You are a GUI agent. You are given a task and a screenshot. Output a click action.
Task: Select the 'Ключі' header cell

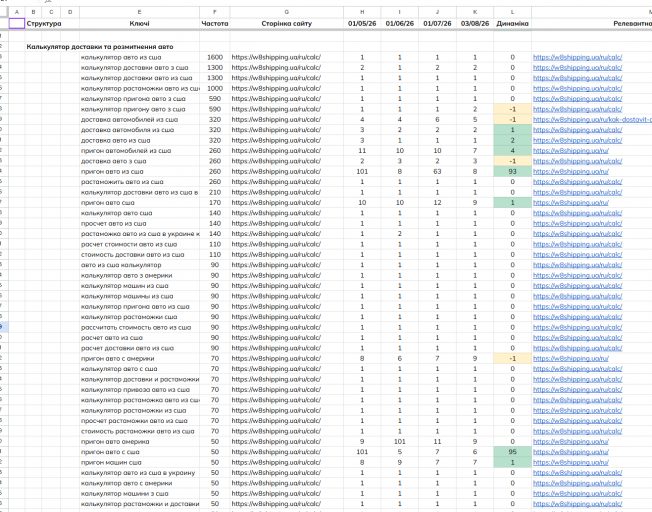click(x=139, y=24)
